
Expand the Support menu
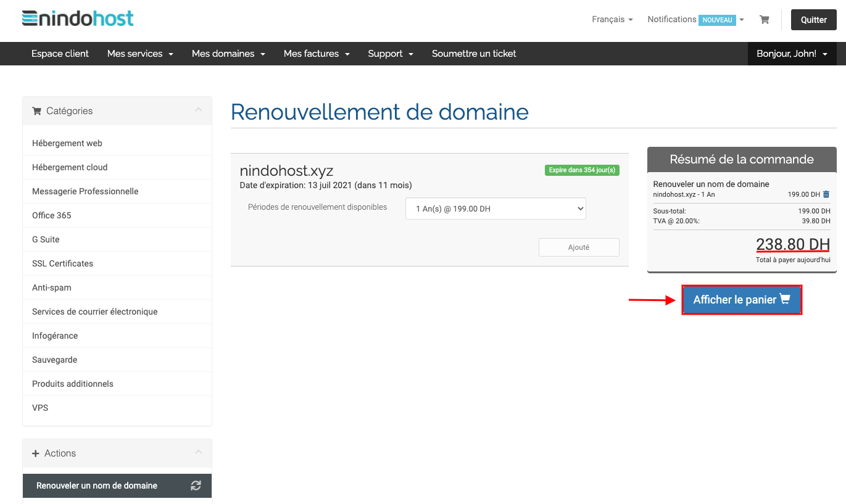391,54
